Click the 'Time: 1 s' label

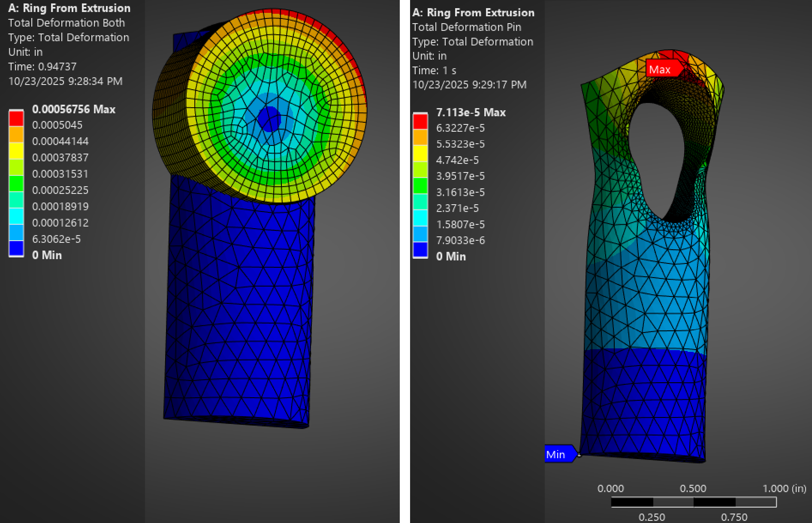(x=434, y=70)
